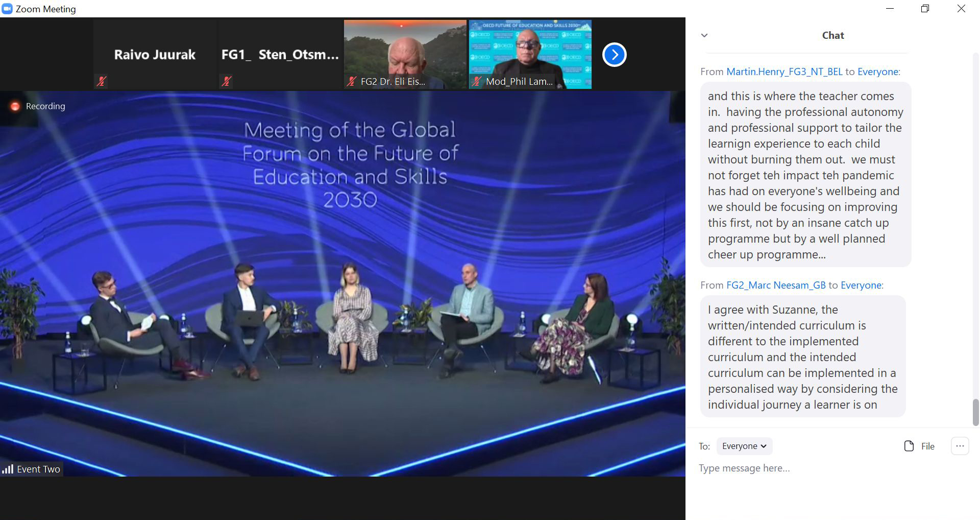This screenshot has width=980, height=520.
Task: Click muted microphone icon on Raivo Juurak tile
Action: pos(101,81)
